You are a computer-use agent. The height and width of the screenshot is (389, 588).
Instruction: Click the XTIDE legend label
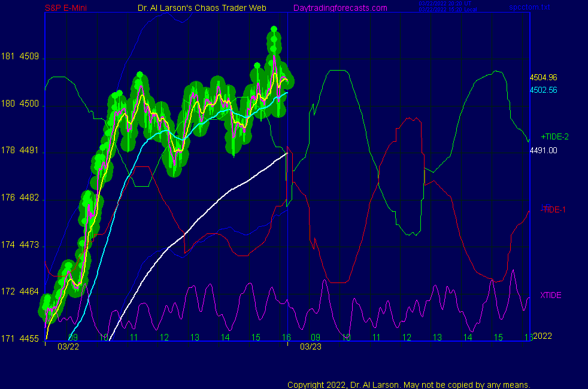pyautogui.click(x=551, y=295)
